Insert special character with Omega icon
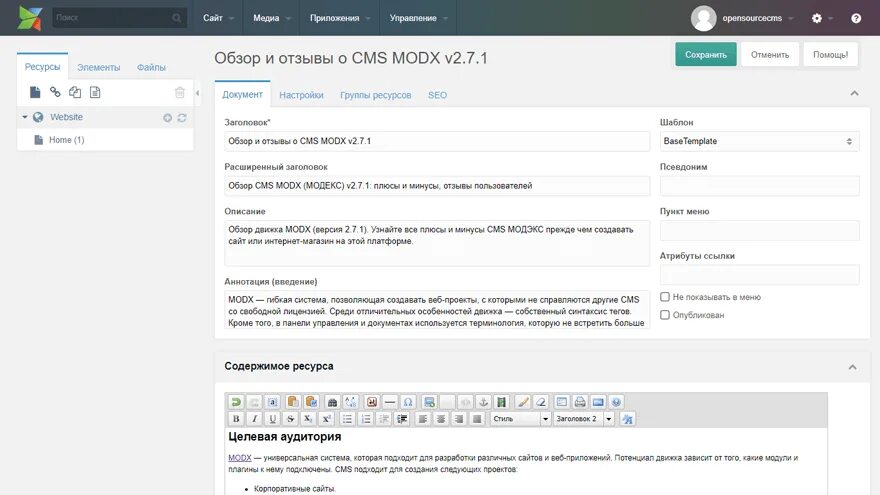880x495 pixels. pos(408,402)
